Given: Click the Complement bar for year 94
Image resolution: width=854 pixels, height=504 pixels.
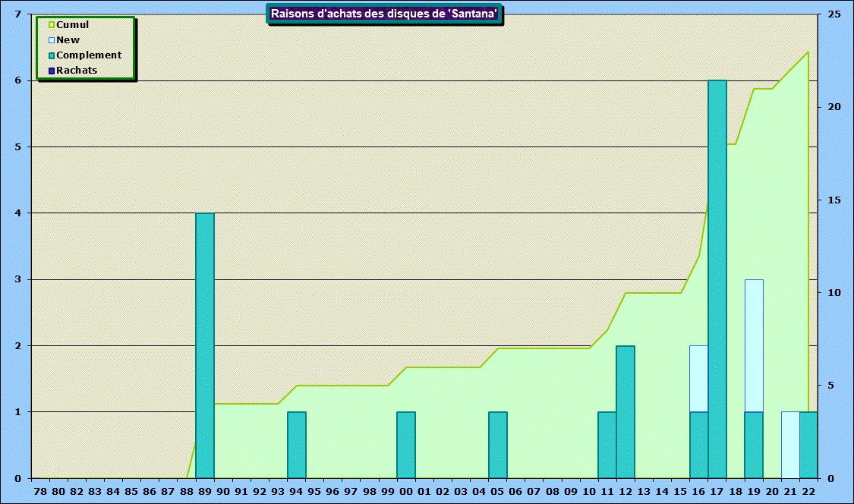Looking at the screenshot, I should [x=296, y=445].
